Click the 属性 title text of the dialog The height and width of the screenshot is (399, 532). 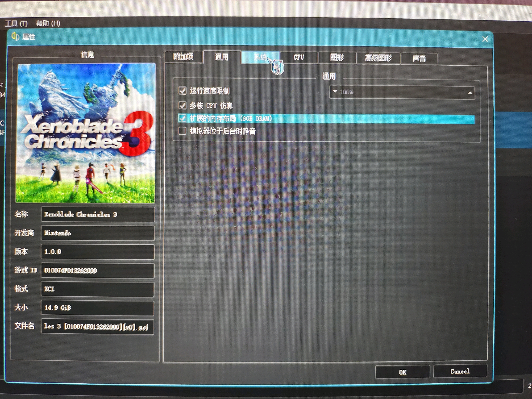point(29,37)
